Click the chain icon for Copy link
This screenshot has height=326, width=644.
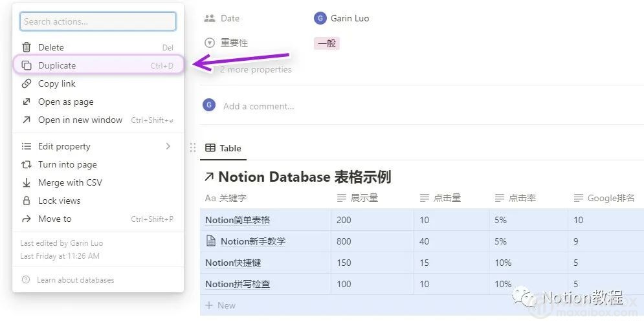(x=27, y=83)
